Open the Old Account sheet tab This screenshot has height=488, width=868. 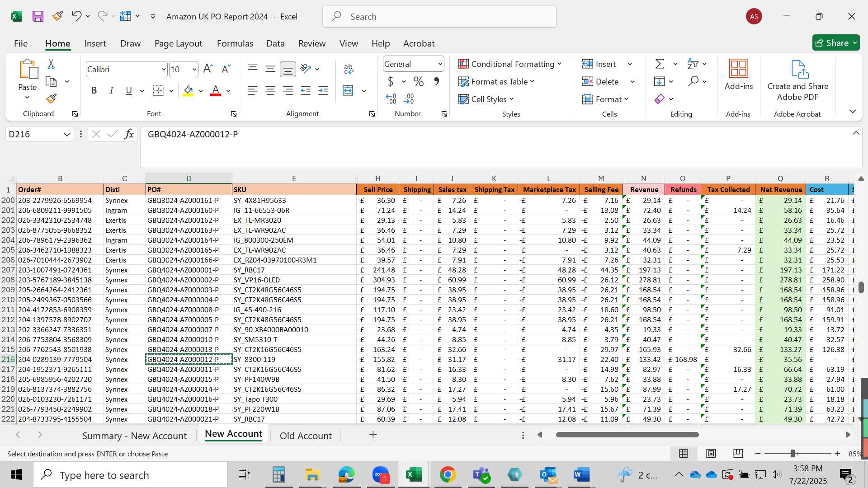click(306, 436)
